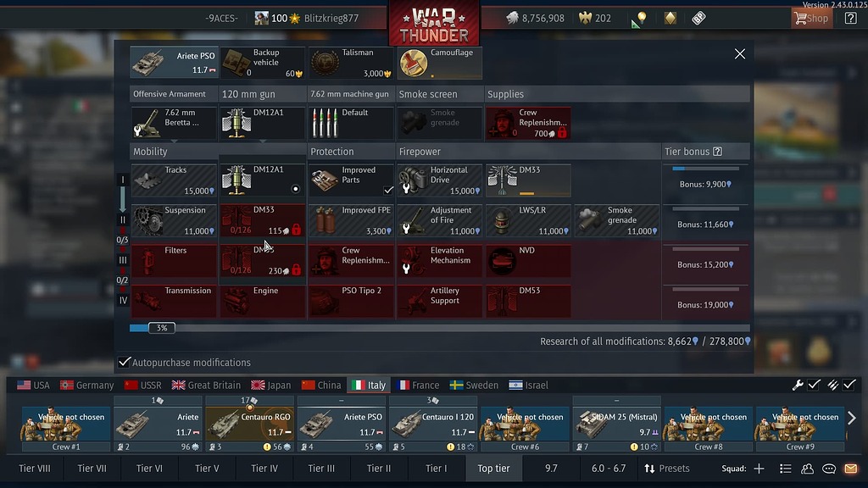Select the Top tier tab
868x488 pixels.
(493, 468)
